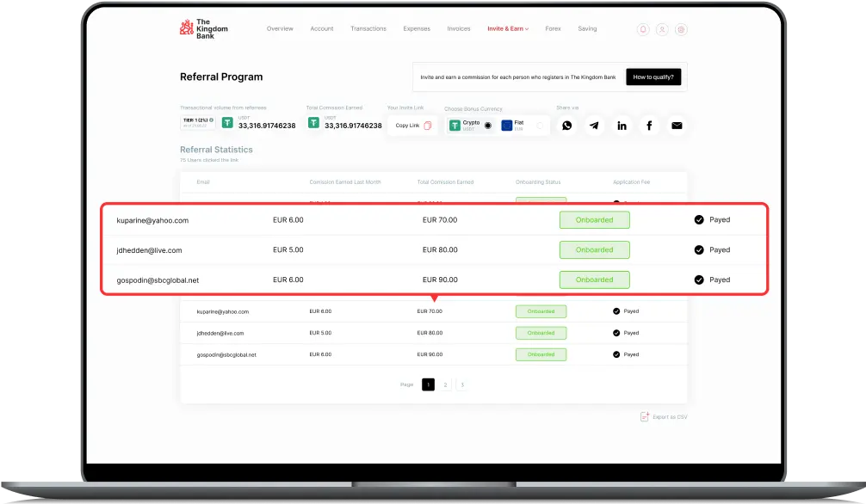Click Comission Earned Last Month column header
866x504 pixels.
point(345,182)
